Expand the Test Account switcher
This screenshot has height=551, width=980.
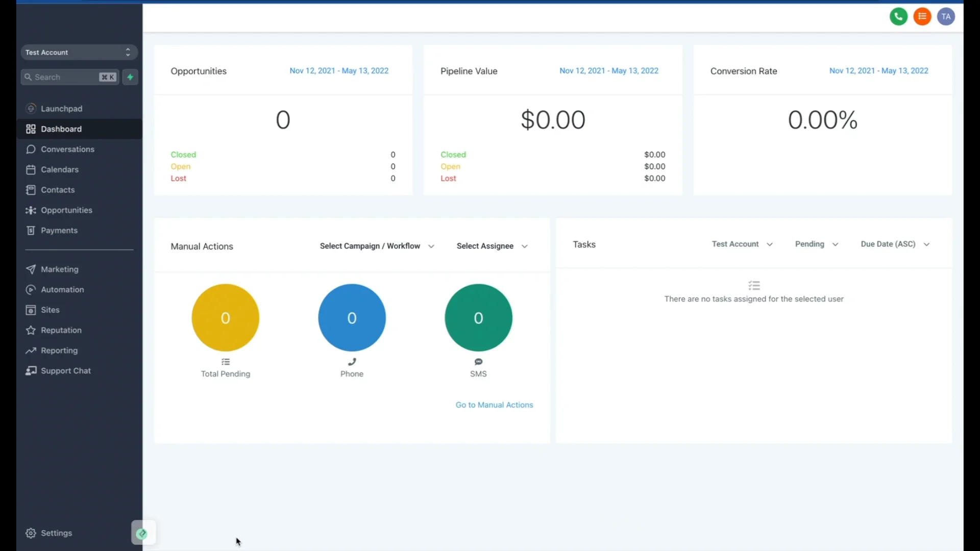(x=79, y=53)
